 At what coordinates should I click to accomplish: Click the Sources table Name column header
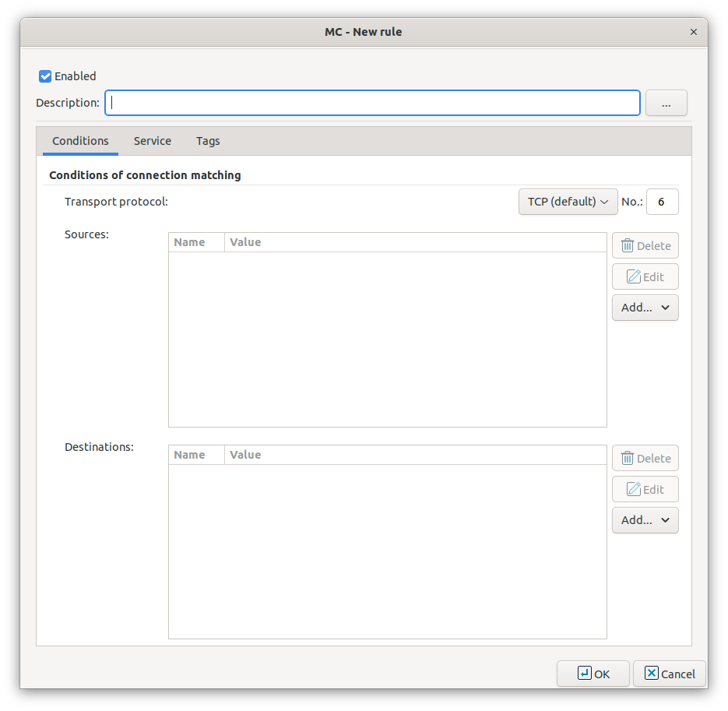pyautogui.click(x=189, y=242)
